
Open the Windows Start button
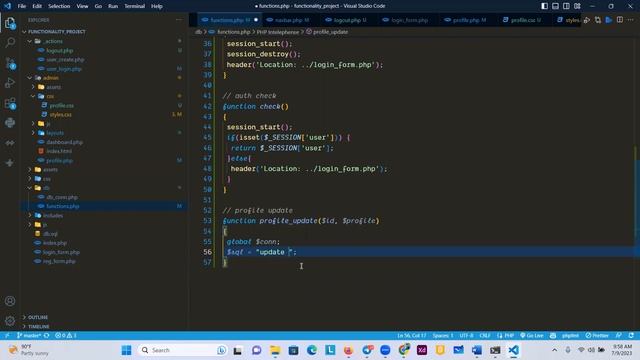pos(127,350)
